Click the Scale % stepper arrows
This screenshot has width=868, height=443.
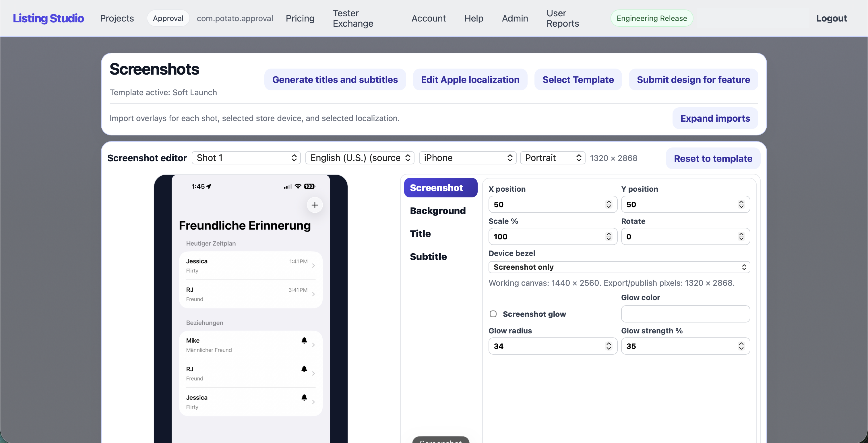pyautogui.click(x=609, y=236)
